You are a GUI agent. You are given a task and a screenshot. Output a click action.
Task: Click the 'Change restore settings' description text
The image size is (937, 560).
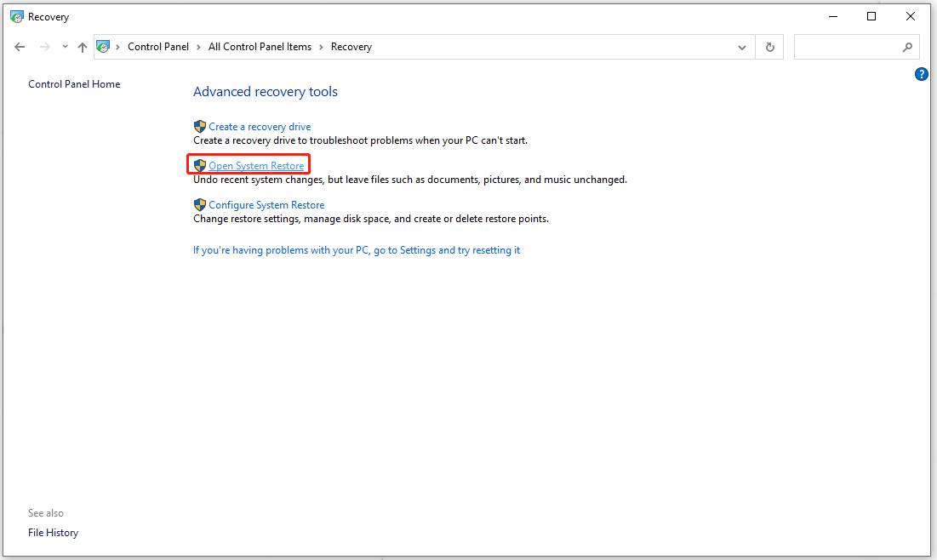(370, 219)
